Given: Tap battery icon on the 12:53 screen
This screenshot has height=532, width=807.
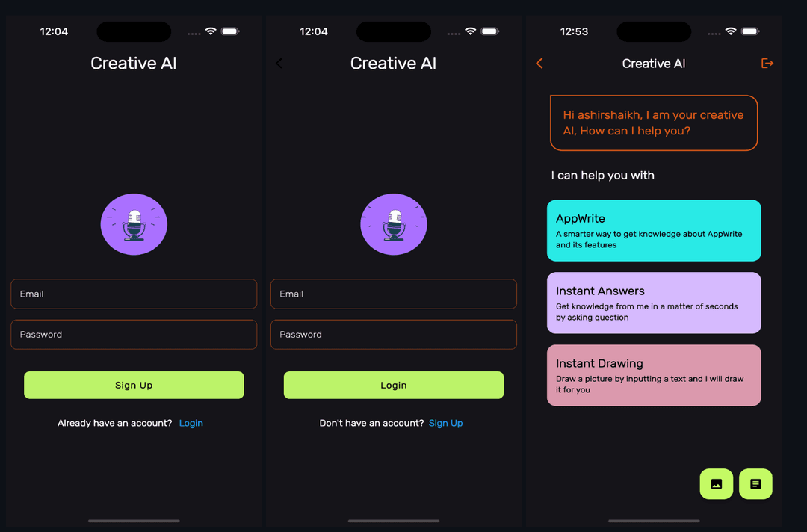Looking at the screenshot, I should (x=750, y=31).
